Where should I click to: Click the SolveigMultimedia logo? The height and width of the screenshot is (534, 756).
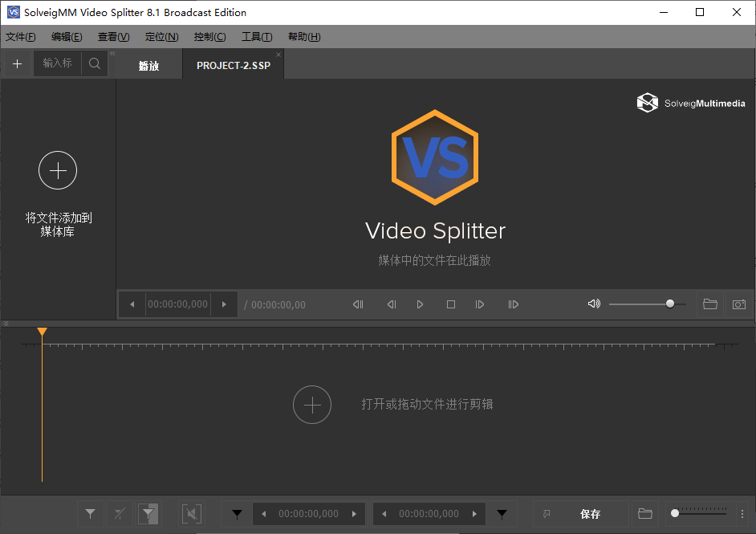[691, 103]
